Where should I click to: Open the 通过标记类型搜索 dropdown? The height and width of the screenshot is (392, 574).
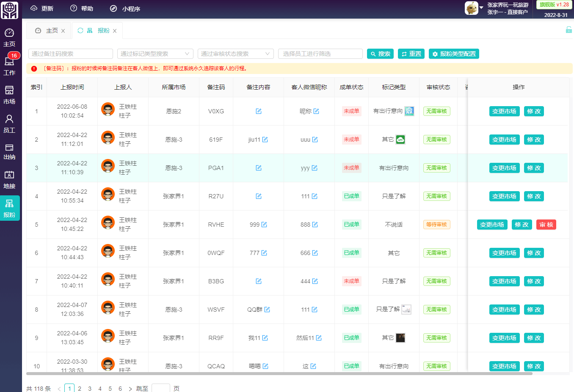tap(155, 54)
